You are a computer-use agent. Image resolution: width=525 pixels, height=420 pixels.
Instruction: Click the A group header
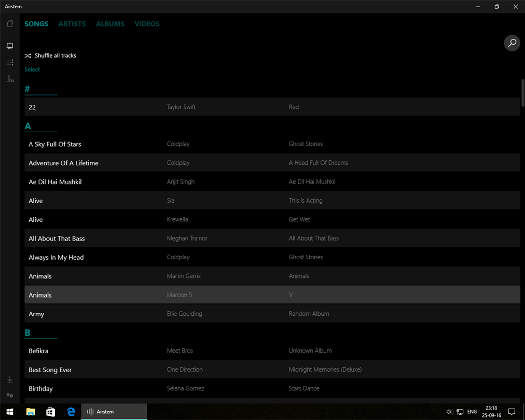pos(41,126)
